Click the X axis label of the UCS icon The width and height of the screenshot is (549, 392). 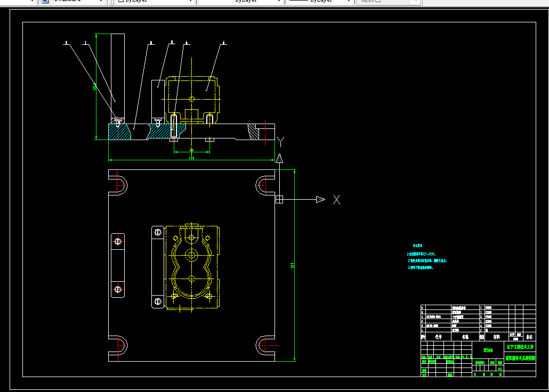(x=336, y=200)
